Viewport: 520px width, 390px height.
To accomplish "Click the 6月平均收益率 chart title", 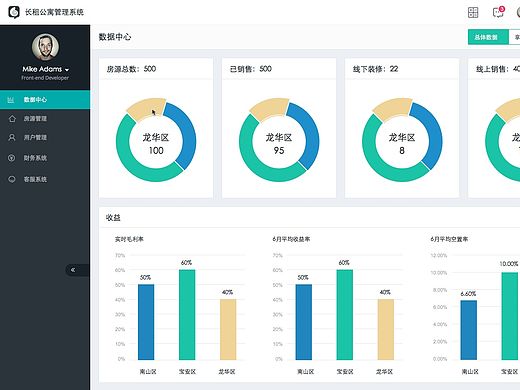I will (291, 239).
